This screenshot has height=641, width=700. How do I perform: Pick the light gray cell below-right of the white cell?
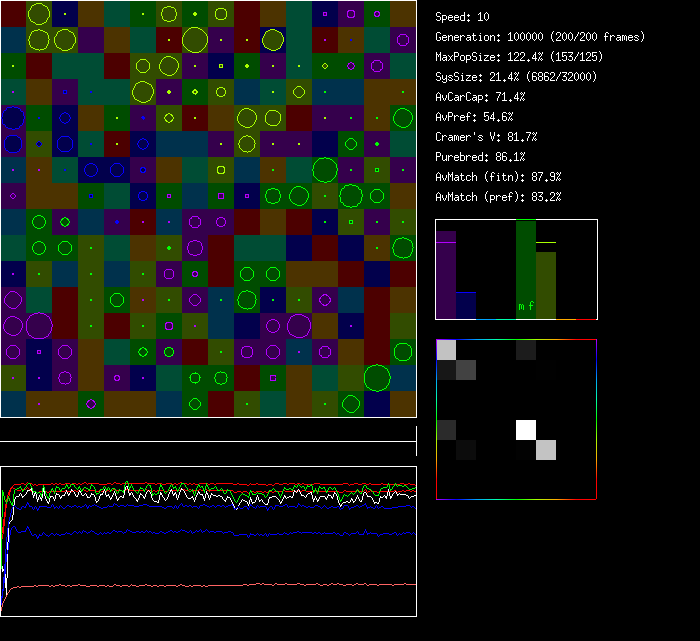(546, 450)
